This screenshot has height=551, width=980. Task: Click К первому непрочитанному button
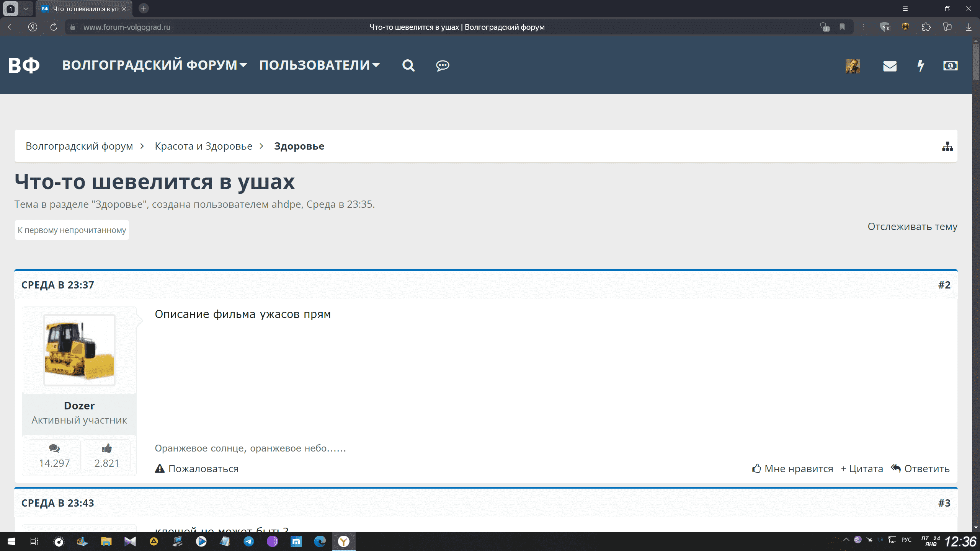click(72, 230)
